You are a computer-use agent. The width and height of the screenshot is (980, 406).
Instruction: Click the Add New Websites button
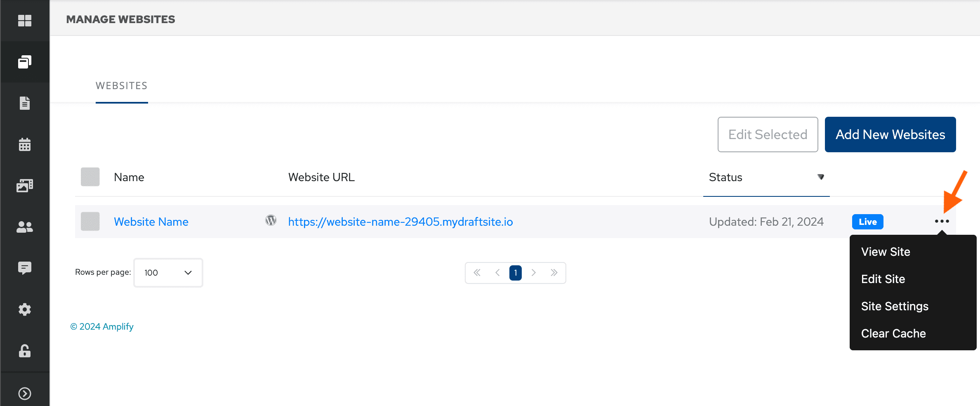890,134
